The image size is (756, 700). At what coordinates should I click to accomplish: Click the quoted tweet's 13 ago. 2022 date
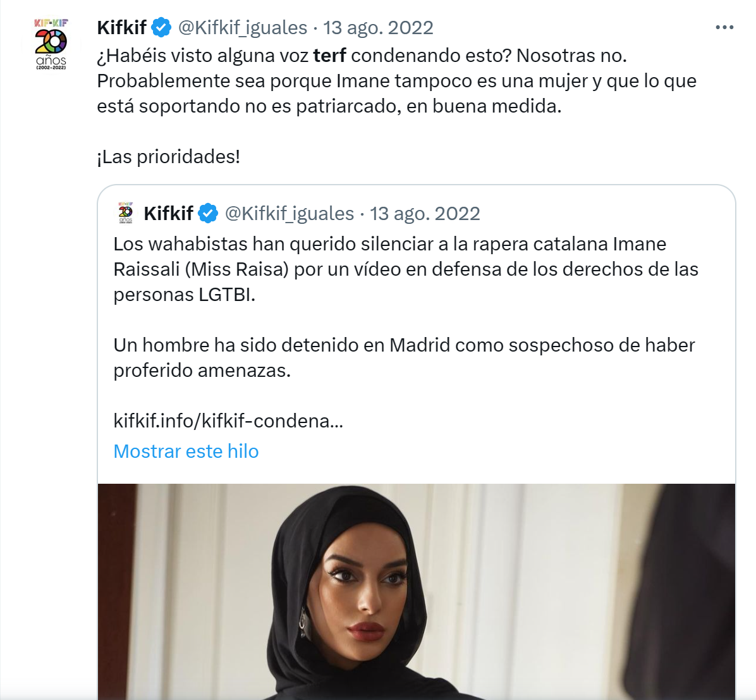(x=425, y=213)
